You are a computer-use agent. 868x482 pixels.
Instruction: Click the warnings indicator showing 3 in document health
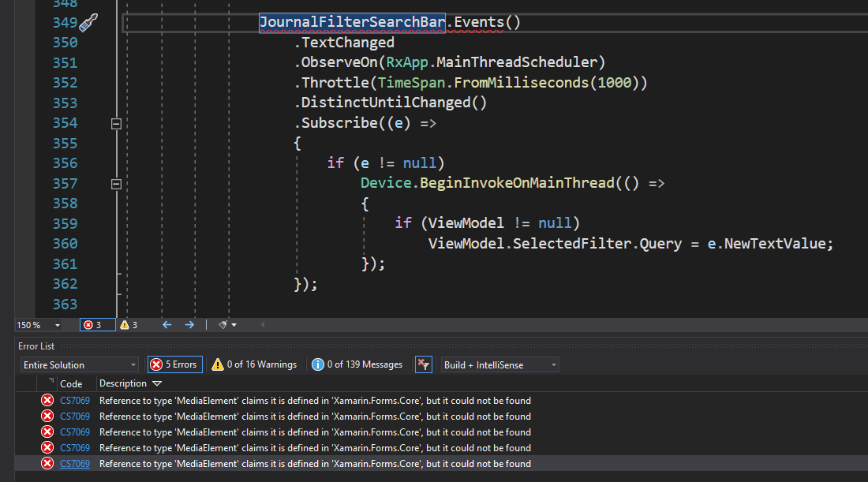coord(128,324)
